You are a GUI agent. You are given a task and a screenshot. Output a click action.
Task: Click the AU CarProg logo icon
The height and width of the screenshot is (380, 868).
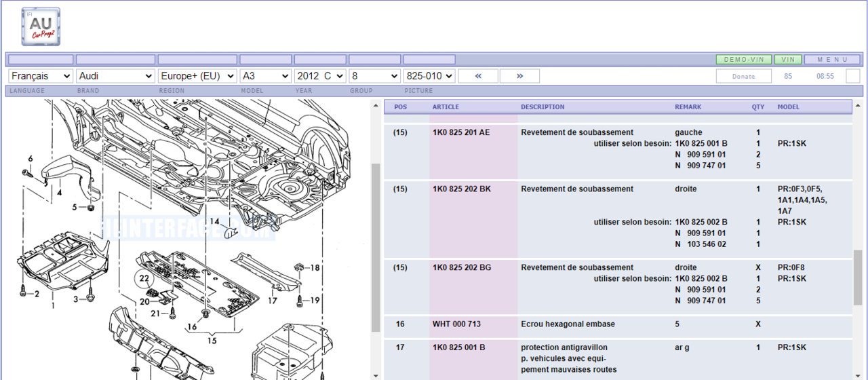[41, 26]
